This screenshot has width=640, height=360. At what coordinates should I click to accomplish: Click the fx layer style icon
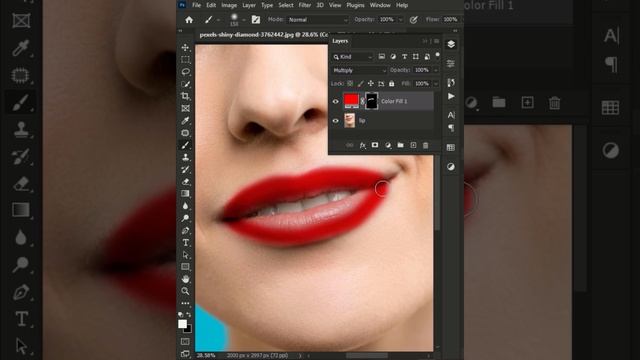point(362,145)
